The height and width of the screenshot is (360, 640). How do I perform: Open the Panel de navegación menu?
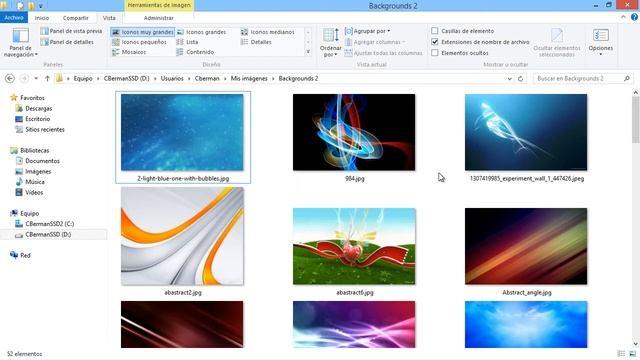tap(20, 43)
